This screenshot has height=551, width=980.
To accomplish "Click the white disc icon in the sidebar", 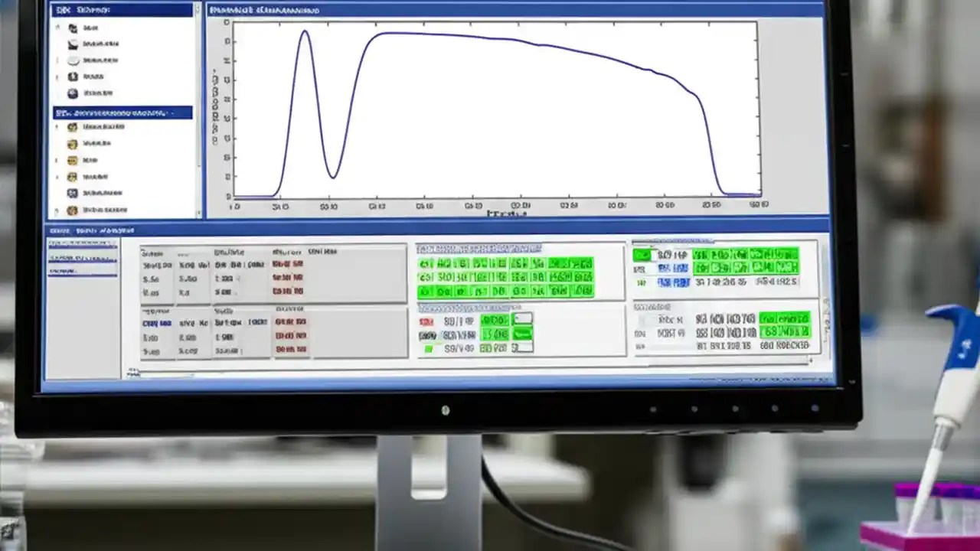I will pyautogui.click(x=72, y=60).
